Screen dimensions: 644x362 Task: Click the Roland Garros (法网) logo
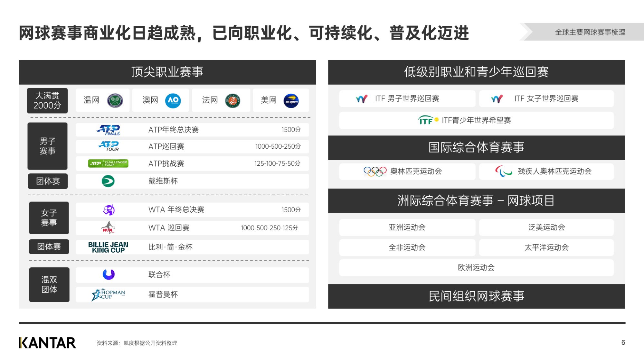[232, 100]
